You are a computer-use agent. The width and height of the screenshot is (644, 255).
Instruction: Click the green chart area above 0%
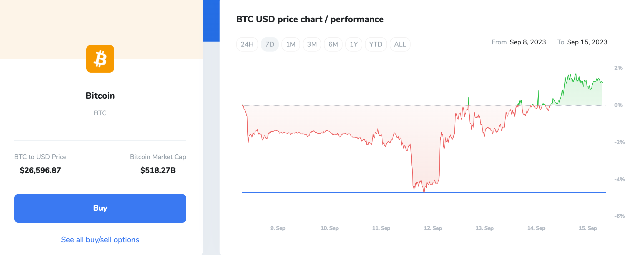[580, 96]
